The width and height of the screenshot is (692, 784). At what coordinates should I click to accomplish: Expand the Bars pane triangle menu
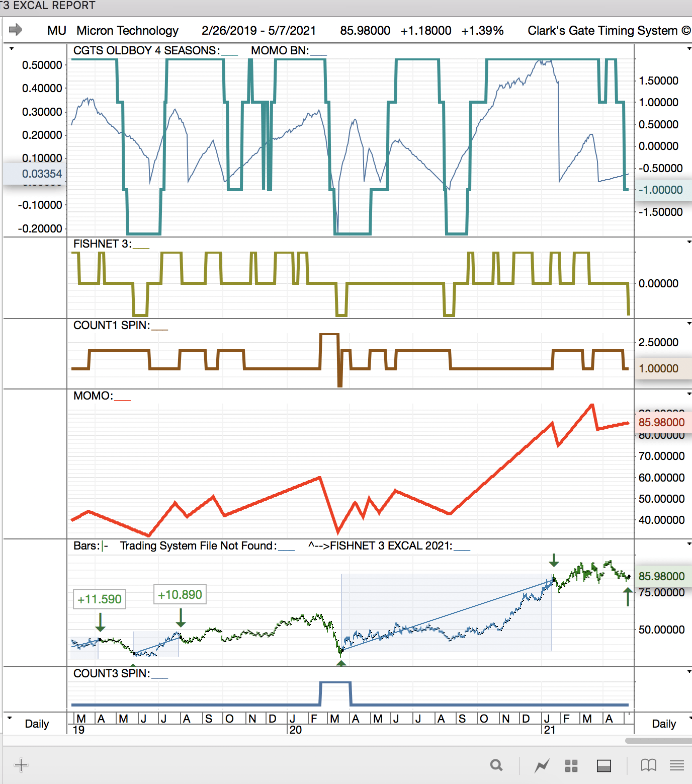click(689, 544)
